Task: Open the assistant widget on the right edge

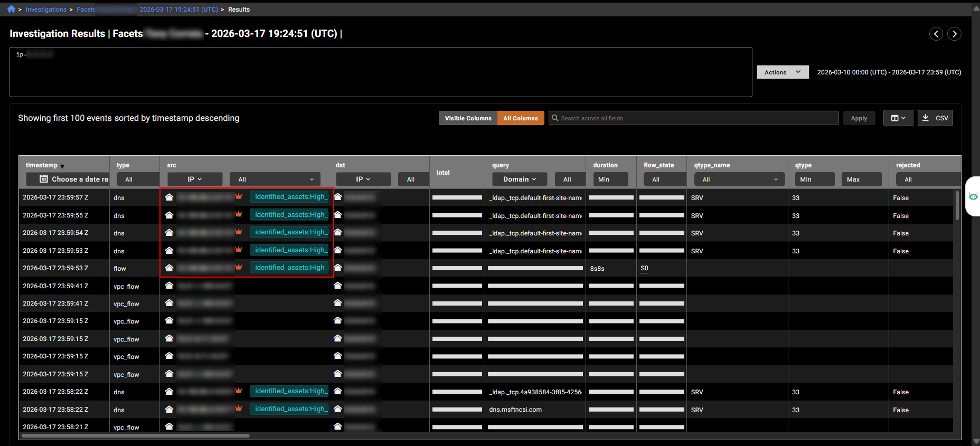Action: [973, 196]
